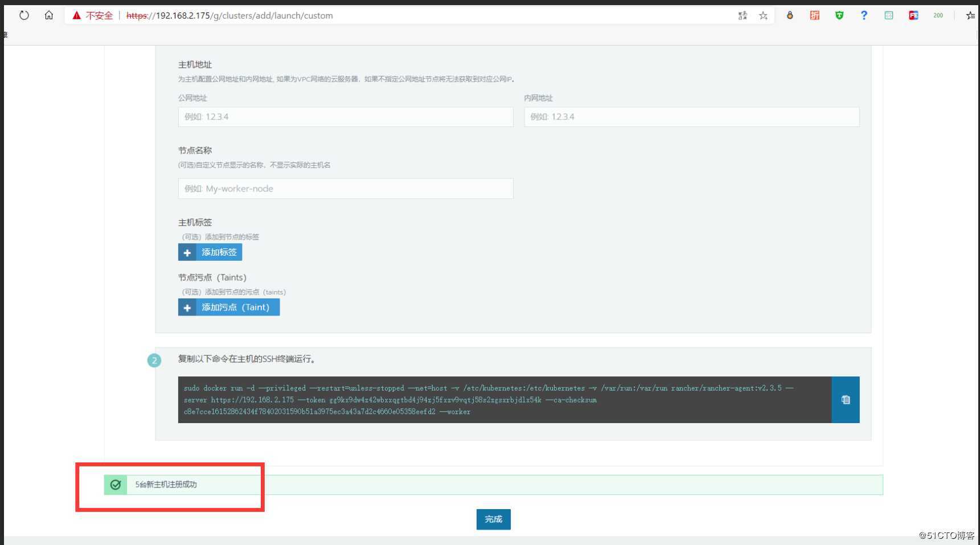Click the 5台新主机注册成功 success message
This screenshot has height=545, width=980.
pos(166,485)
